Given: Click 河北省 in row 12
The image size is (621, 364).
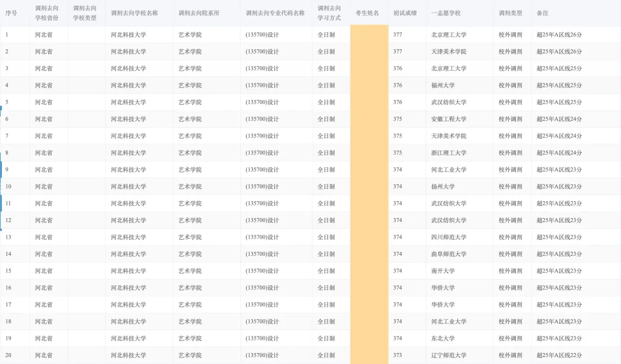Looking at the screenshot, I should 44,220.
